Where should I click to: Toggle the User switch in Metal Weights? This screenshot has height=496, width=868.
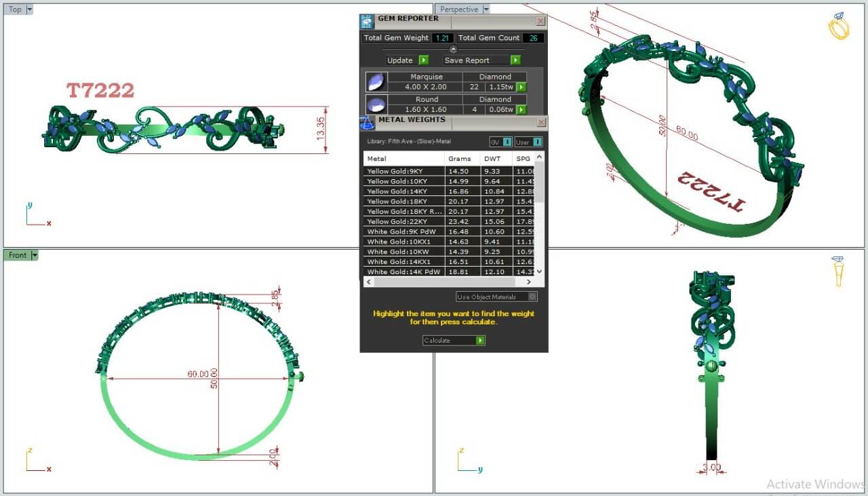pyautogui.click(x=529, y=142)
